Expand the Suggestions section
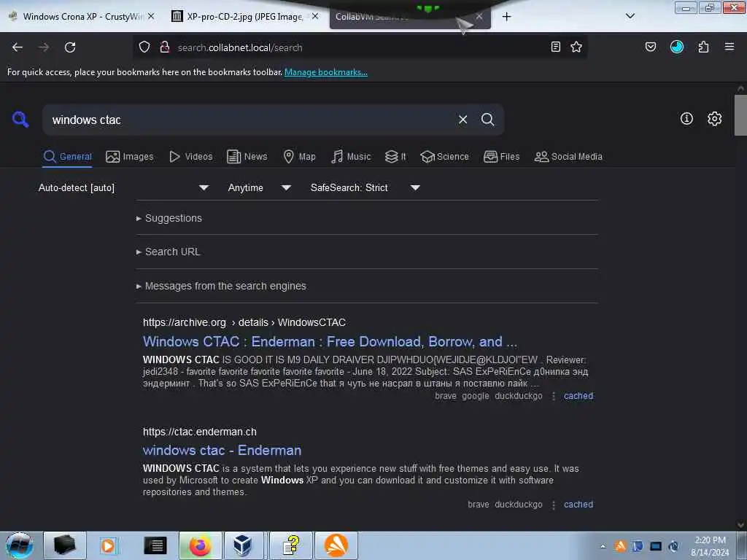 pos(169,218)
